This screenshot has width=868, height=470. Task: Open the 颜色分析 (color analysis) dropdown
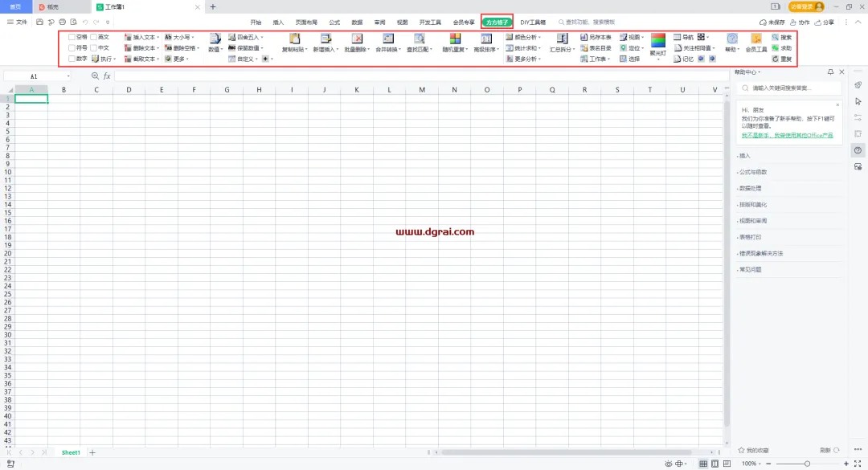(x=523, y=37)
